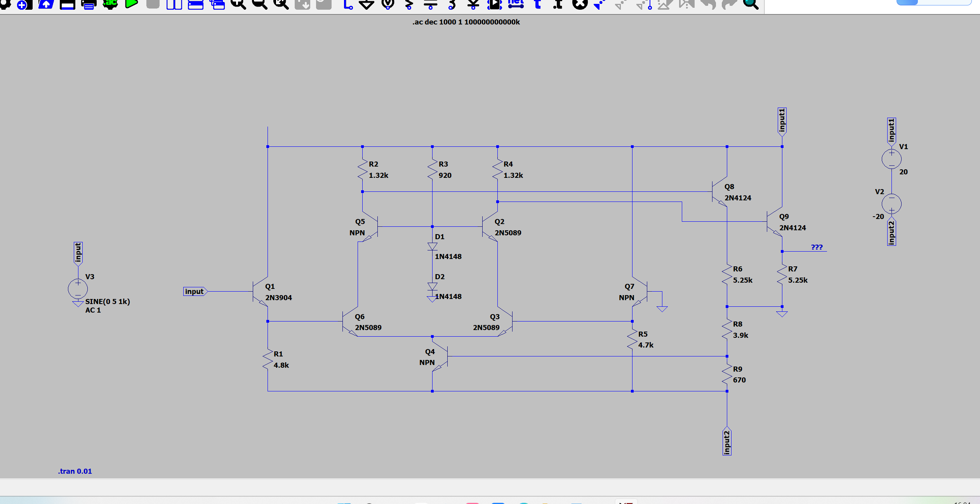Click the Q7 NPN label

(x=626, y=298)
